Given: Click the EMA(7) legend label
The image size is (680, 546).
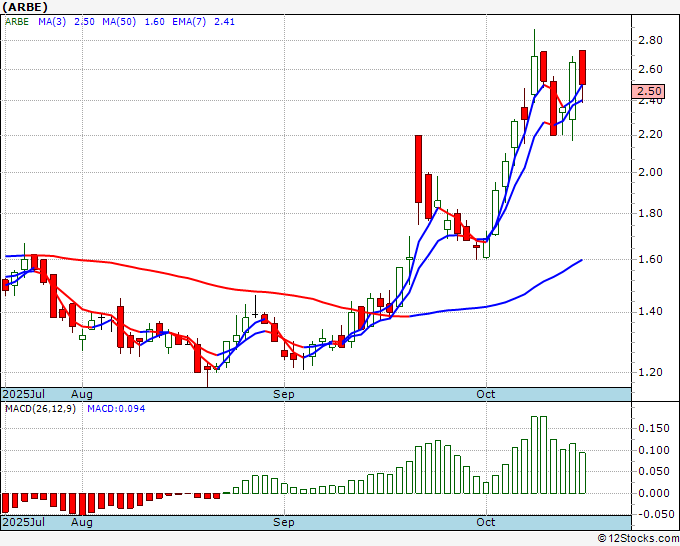Looking at the screenshot, I should [189, 22].
